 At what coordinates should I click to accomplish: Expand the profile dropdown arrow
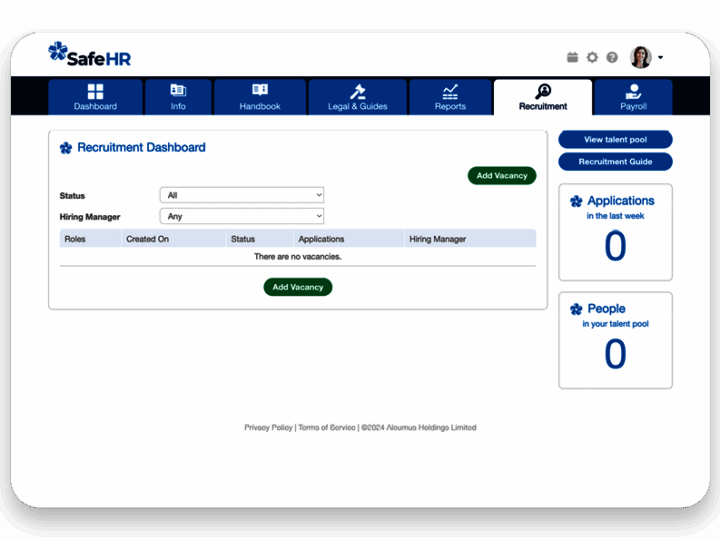660,57
